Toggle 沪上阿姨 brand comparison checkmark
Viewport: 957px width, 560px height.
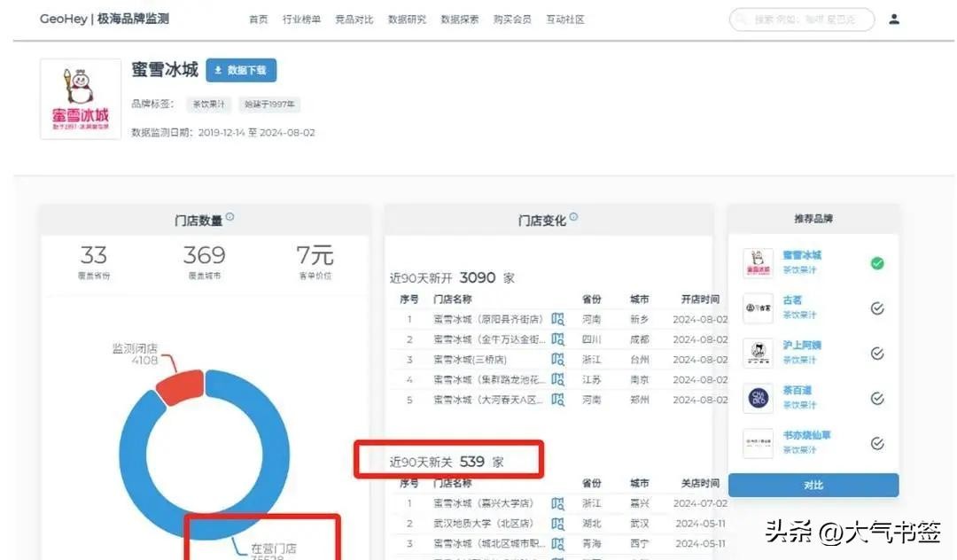point(876,354)
